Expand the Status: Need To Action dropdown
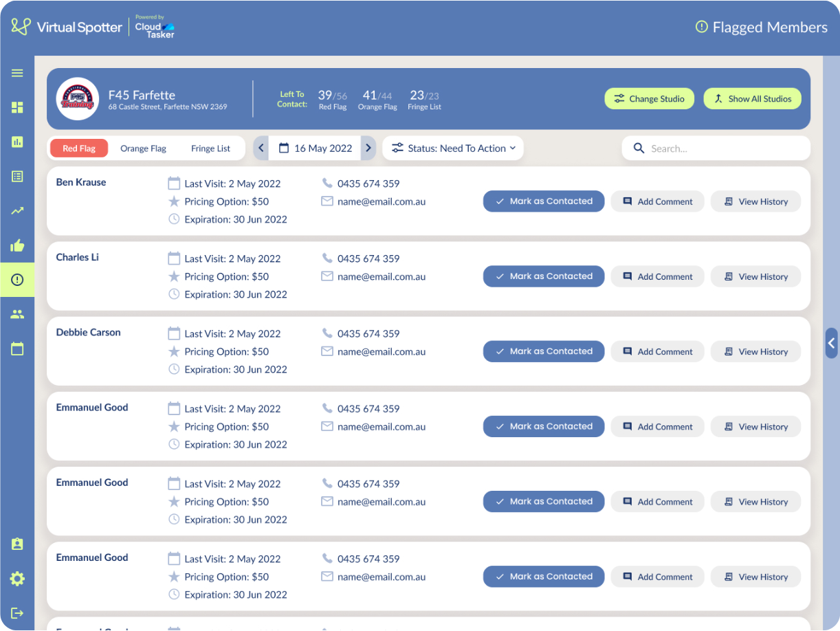Screen dimensions: 840x631 point(453,148)
